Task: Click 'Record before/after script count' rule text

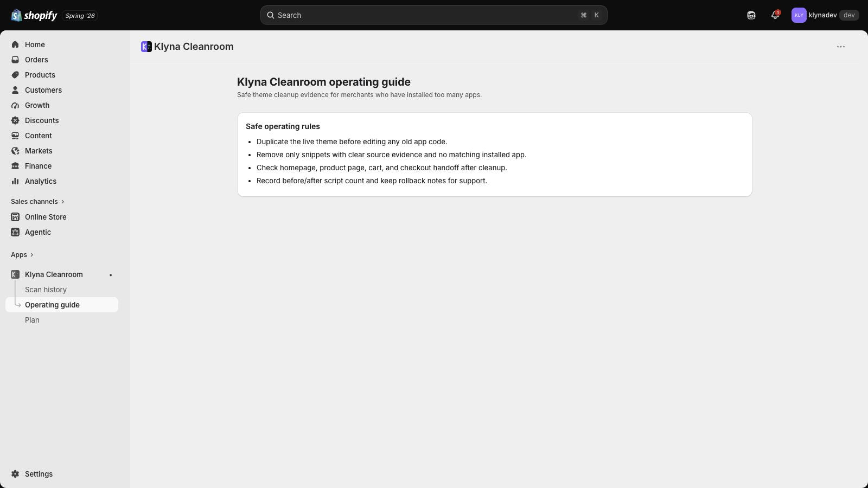Action: [x=372, y=181]
